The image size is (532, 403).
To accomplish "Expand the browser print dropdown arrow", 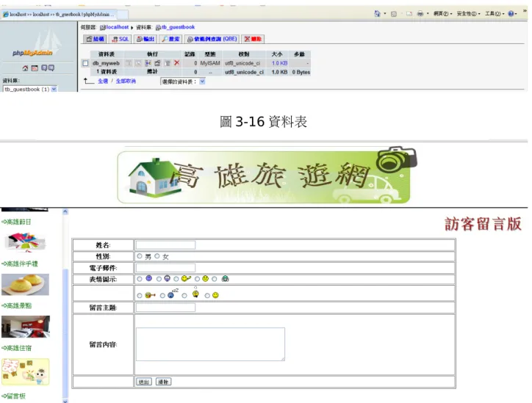I will pos(428,14).
